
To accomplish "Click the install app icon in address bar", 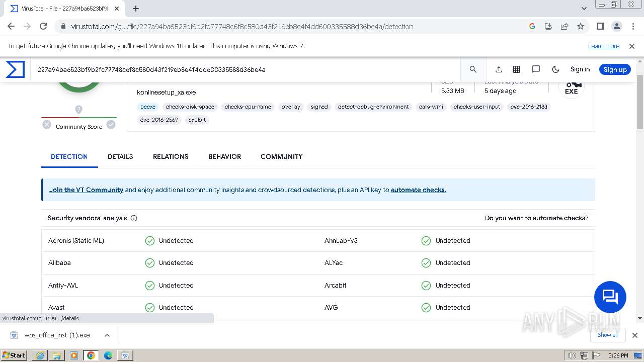I will [548, 26].
